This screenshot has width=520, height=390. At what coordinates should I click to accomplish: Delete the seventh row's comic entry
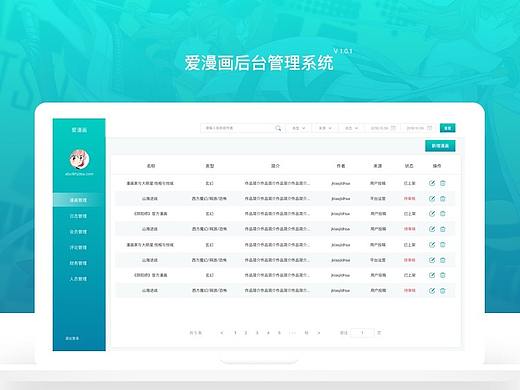click(x=443, y=275)
